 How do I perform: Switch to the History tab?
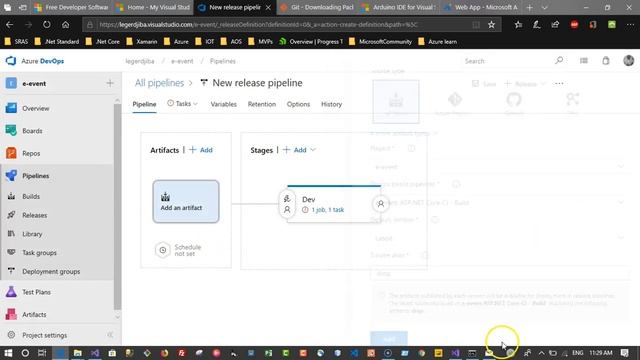coord(331,104)
